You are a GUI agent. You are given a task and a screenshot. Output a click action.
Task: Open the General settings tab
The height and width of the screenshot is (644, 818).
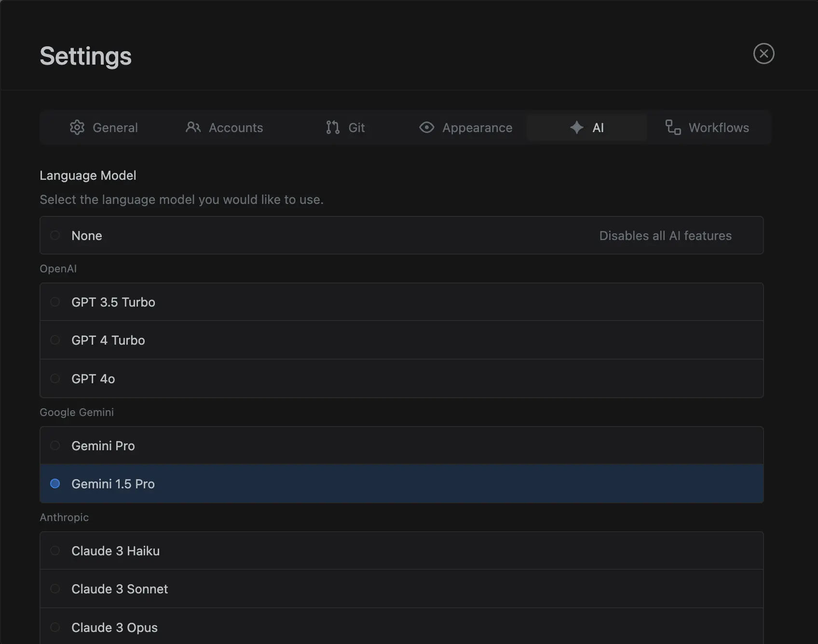pyautogui.click(x=104, y=128)
